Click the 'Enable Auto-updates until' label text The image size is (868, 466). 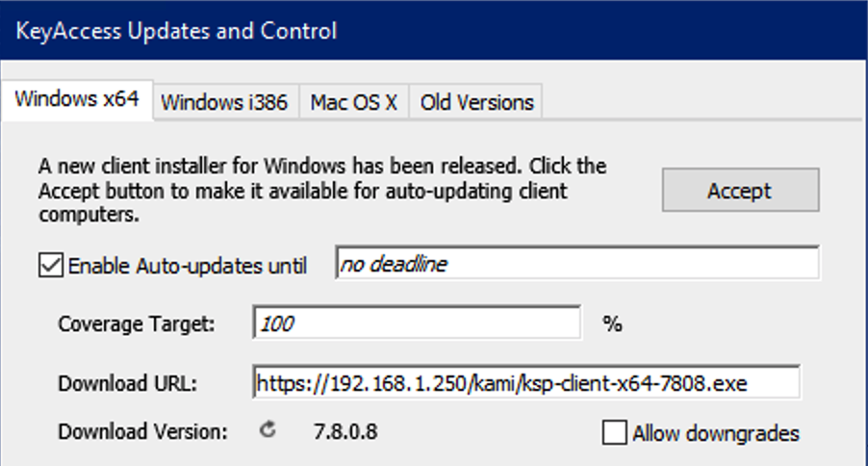187,266
